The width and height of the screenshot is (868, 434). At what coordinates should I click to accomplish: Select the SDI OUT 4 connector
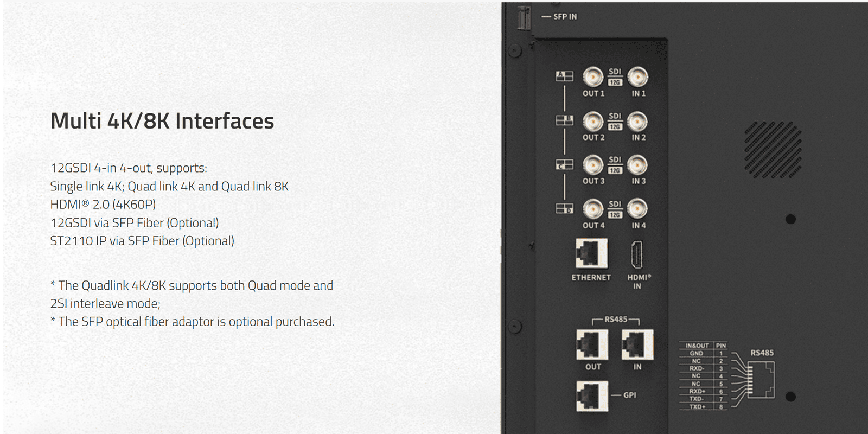click(593, 209)
